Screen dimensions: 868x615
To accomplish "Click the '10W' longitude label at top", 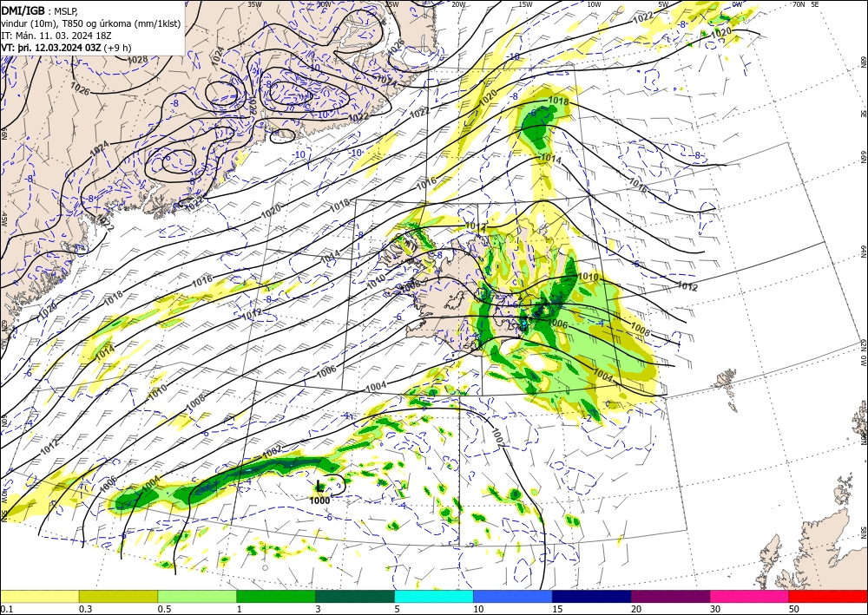I will (594, 4).
